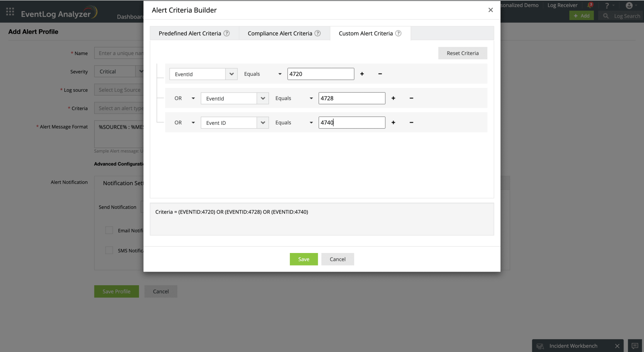Tick the SMS Notification checkbox
The height and width of the screenshot is (352, 644).
tap(109, 250)
